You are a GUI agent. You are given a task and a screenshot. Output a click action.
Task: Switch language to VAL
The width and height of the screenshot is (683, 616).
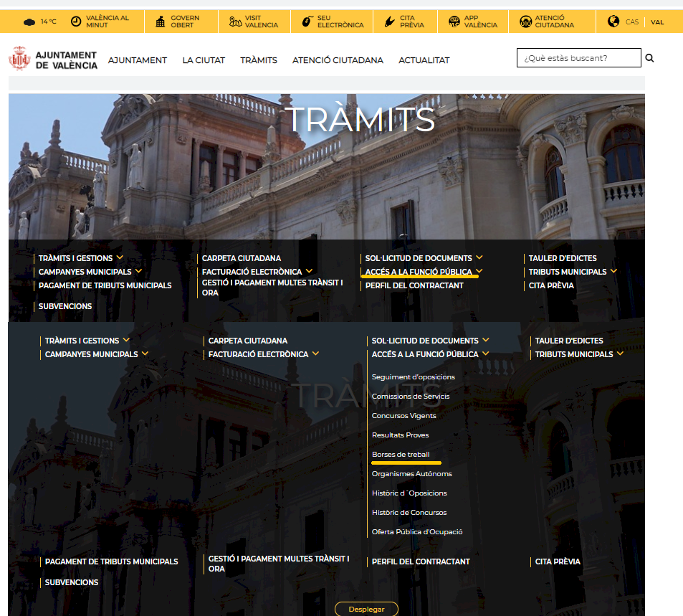tap(657, 22)
